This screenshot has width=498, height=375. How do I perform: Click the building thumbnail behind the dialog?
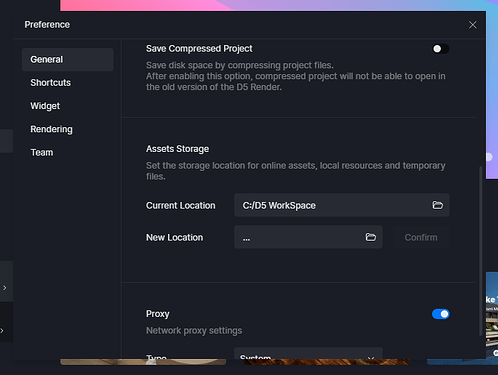492,317
